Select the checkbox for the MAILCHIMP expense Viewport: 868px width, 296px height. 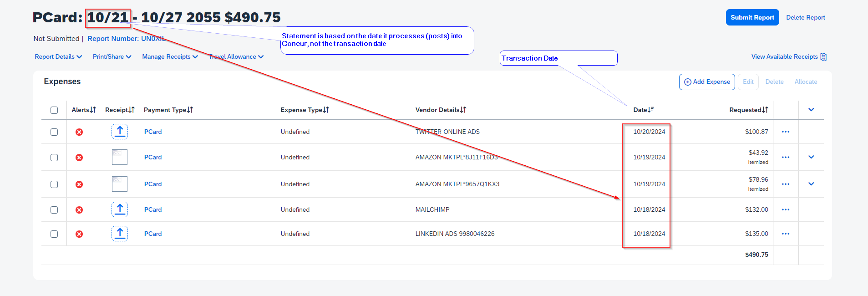54,210
